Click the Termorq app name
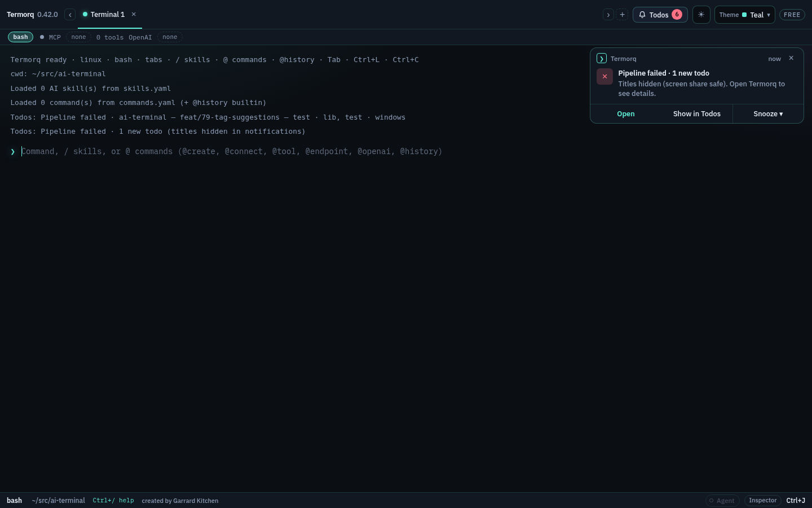The height and width of the screenshot is (508, 812). click(x=20, y=15)
